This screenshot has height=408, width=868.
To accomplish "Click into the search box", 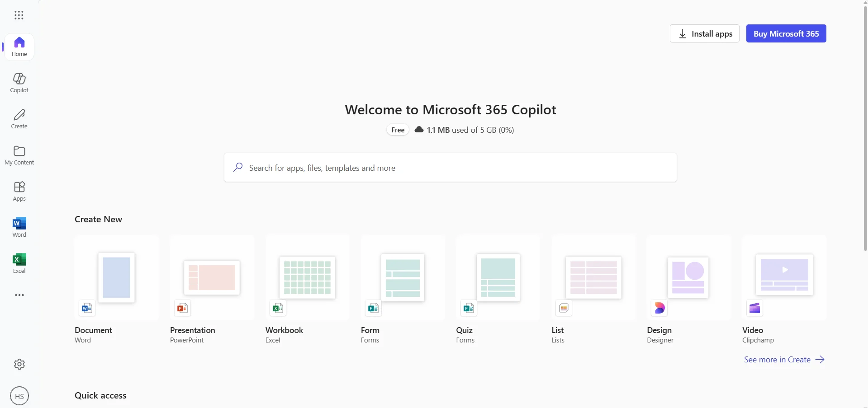I will pyautogui.click(x=451, y=168).
